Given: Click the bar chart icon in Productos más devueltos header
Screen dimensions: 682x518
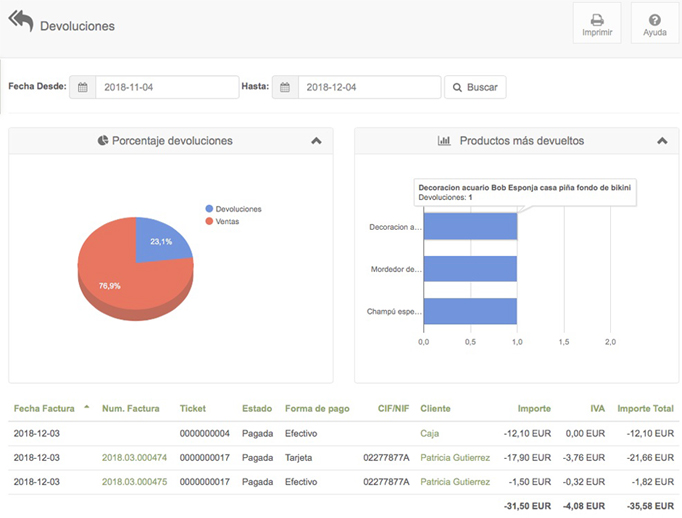Looking at the screenshot, I should click(x=444, y=141).
